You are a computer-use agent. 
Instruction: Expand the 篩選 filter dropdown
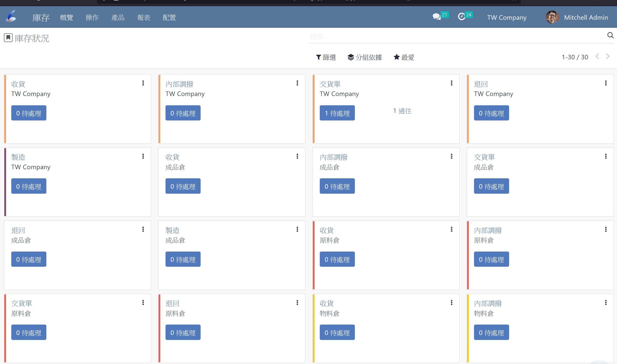pyautogui.click(x=326, y=57)
